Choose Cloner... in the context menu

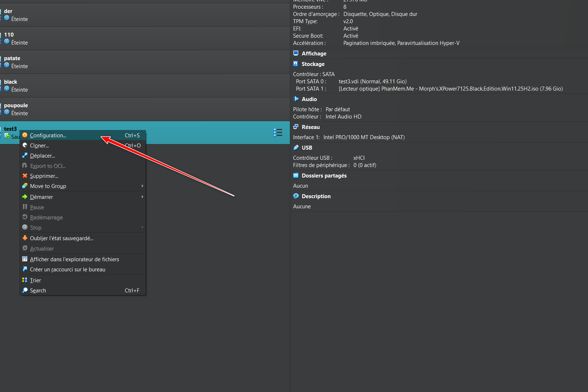(x=39, y=146)
